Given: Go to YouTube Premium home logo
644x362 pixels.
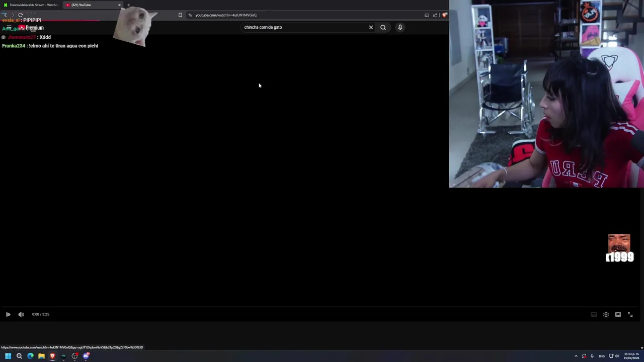Looking at the screenshot, I should [x=31, y=28].
